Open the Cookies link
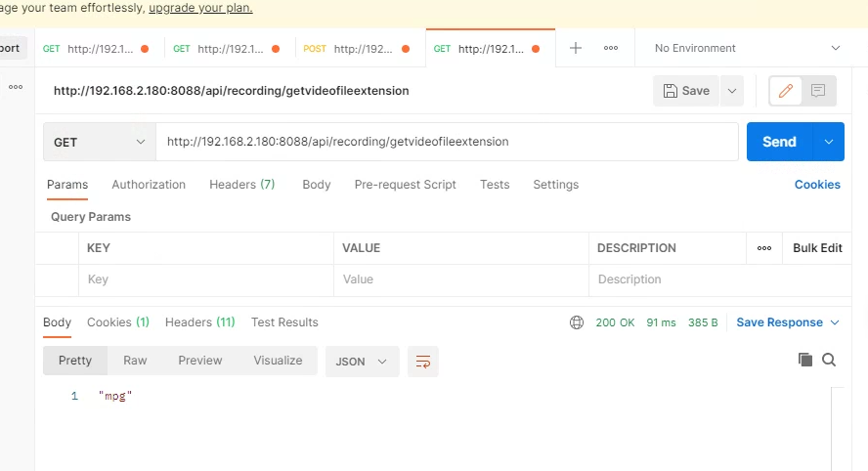 click(x=817, y=185)
